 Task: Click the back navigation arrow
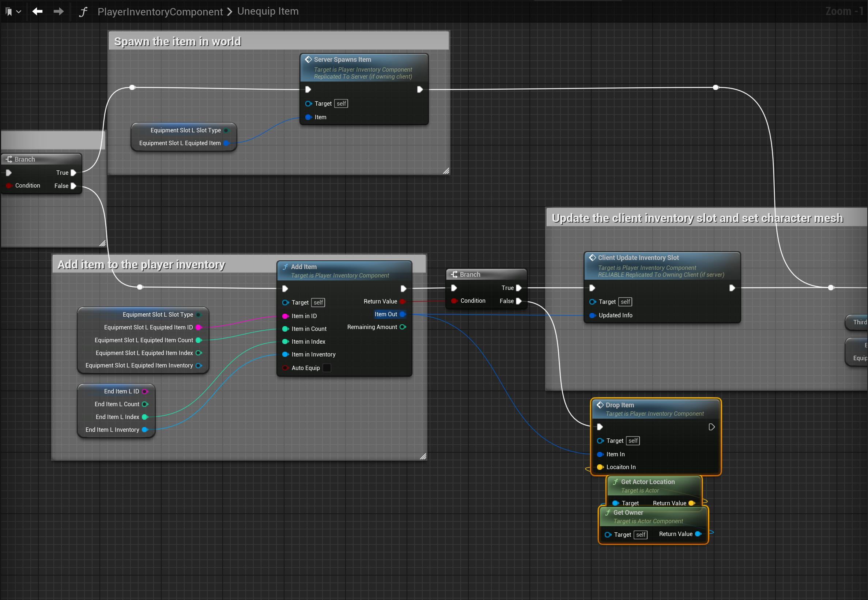[x=37, y=11]
